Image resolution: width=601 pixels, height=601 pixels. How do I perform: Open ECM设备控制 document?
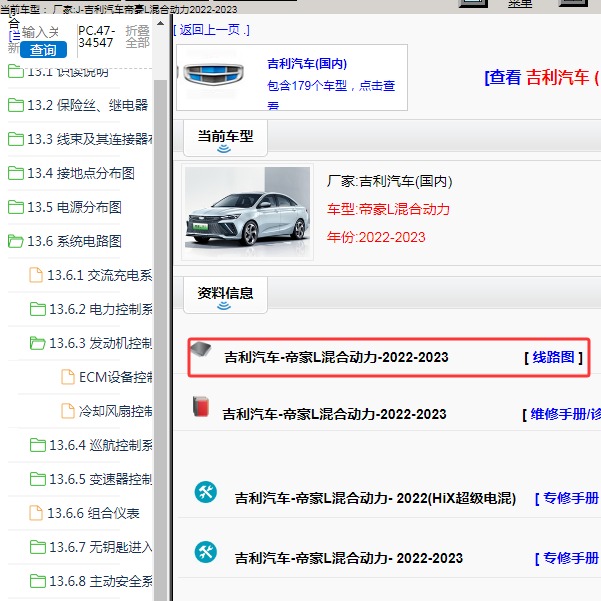(116, 377)
